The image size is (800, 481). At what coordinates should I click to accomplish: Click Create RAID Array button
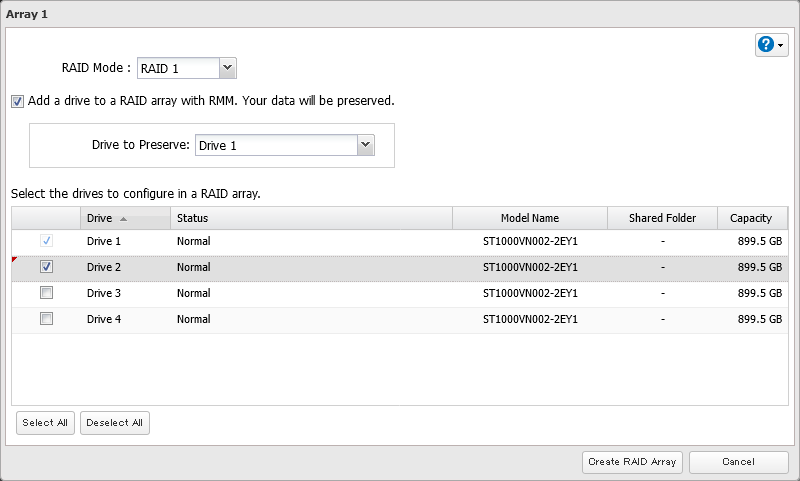633,461
